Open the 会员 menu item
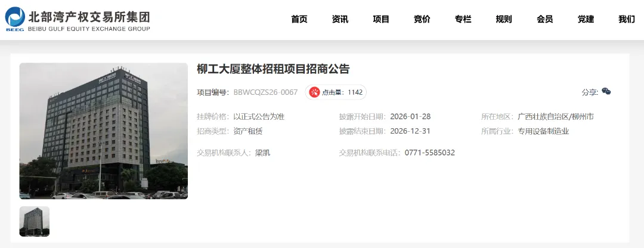The width and height of the screenshot is (644, 248). (x=544, y=19)
